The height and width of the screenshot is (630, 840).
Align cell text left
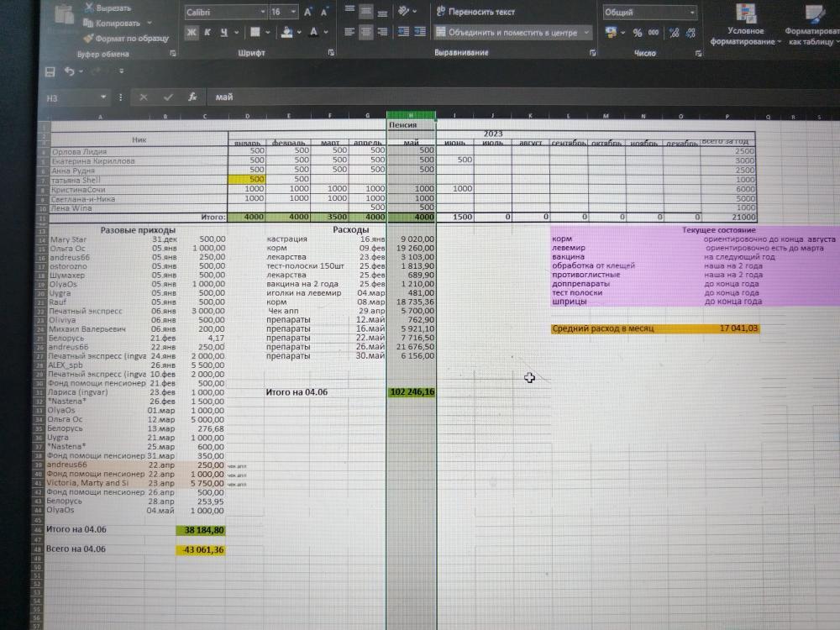point(349,32)
